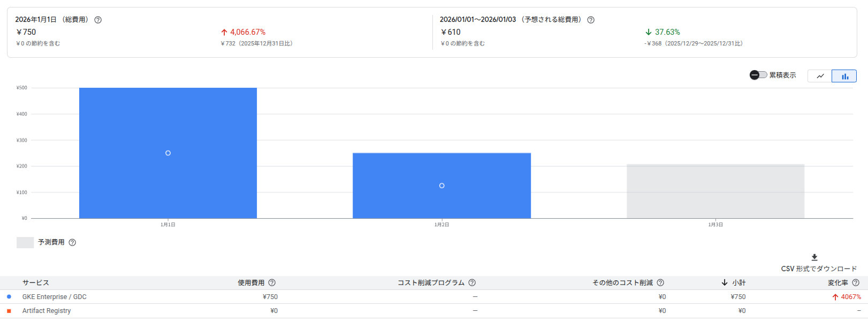This screenshot has width=868, height=321.
Task: Sort by 小計 using the down arrow
Action: [x=725, y=282]
